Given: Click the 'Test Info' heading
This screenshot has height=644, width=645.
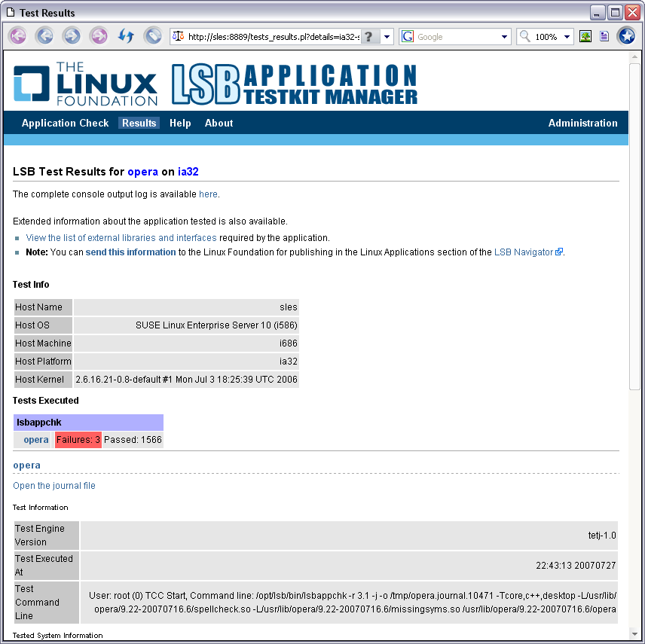Looking at the screenshot, I should point(31,285).
